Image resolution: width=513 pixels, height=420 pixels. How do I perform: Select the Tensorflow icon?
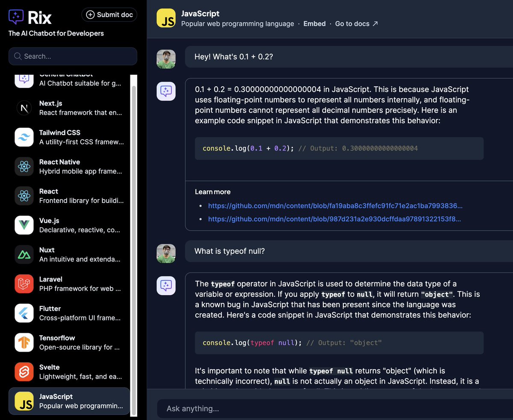pyautogui.click(x=24, y=342)
